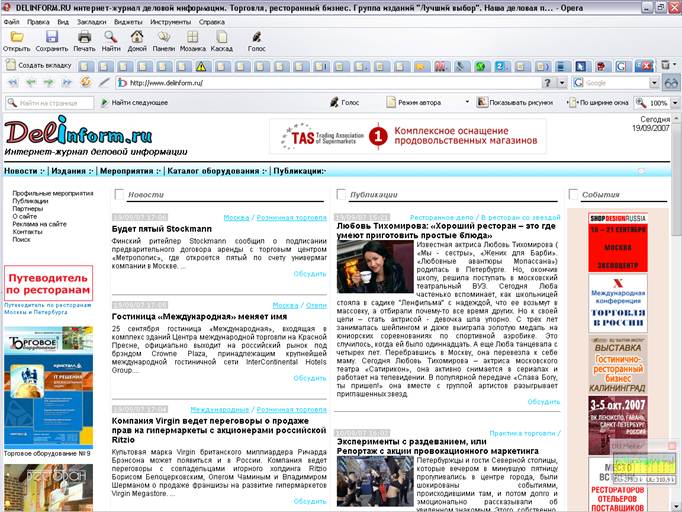Click the Печать printer icon
Viewport: 682px width, 512px height.
(84, 37)
